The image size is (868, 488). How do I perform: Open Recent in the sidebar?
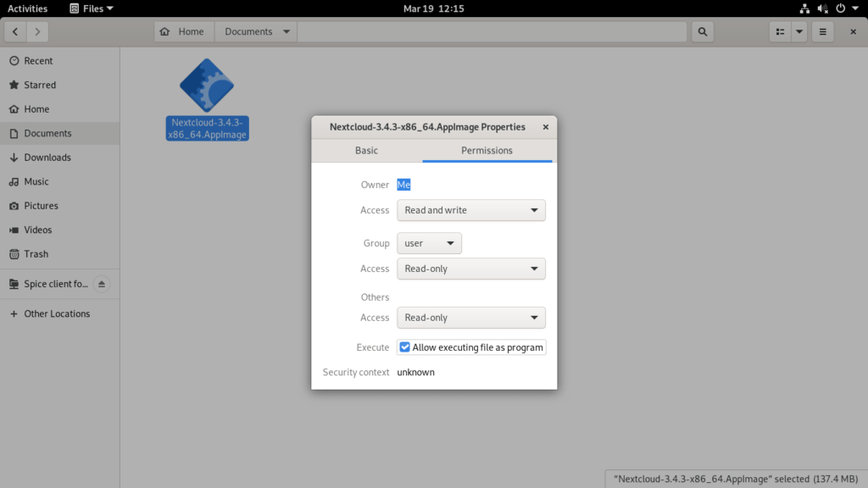pyautogui.click(x=60, y=61)
